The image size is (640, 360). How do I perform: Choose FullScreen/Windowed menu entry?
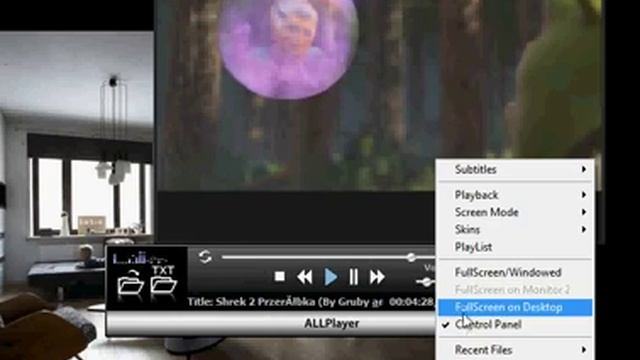click(x=515, y=272)
